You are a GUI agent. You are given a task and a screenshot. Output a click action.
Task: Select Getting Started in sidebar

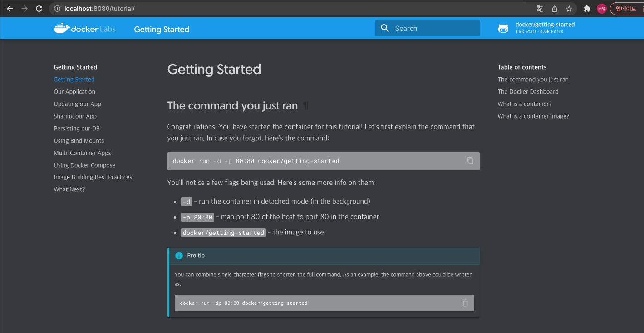pos(74,80)
